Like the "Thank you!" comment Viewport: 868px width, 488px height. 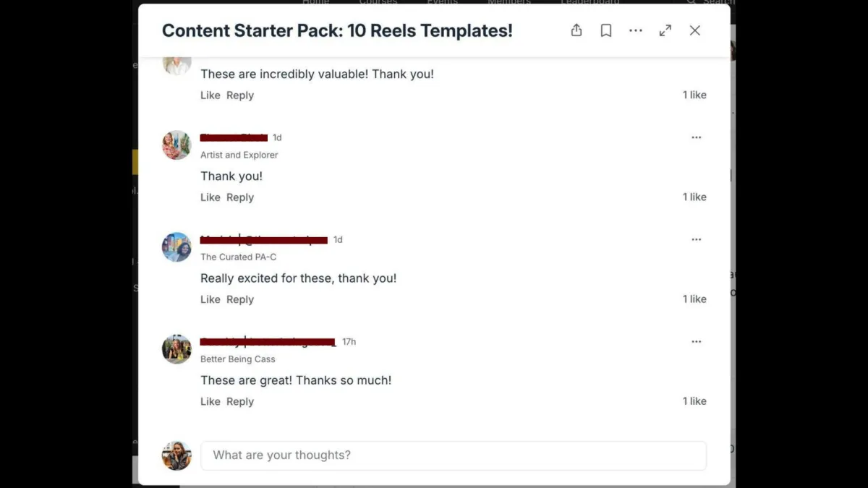pos(210,197)
